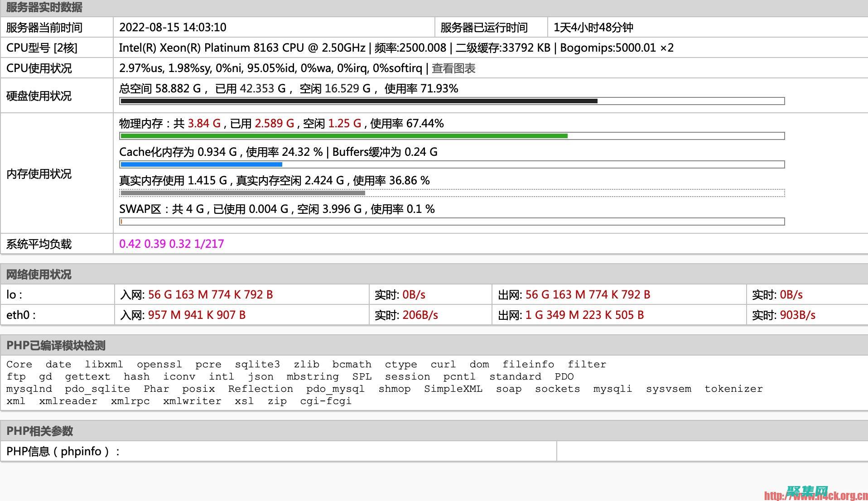The width and height of the screenshot is (868, 501).
Task: Click the PHP相关参数 section header
Action: tap(39, 431)
